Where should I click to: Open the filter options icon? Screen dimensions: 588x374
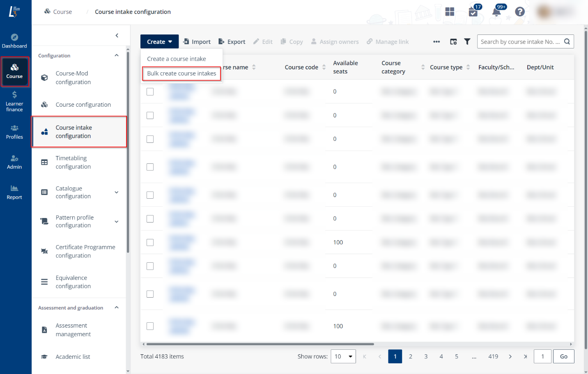467,41
